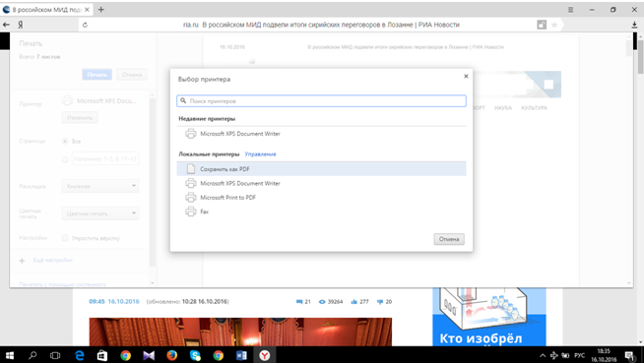Pick Microsoft XPS Document Writer under recent printers

tap(321, 134)
